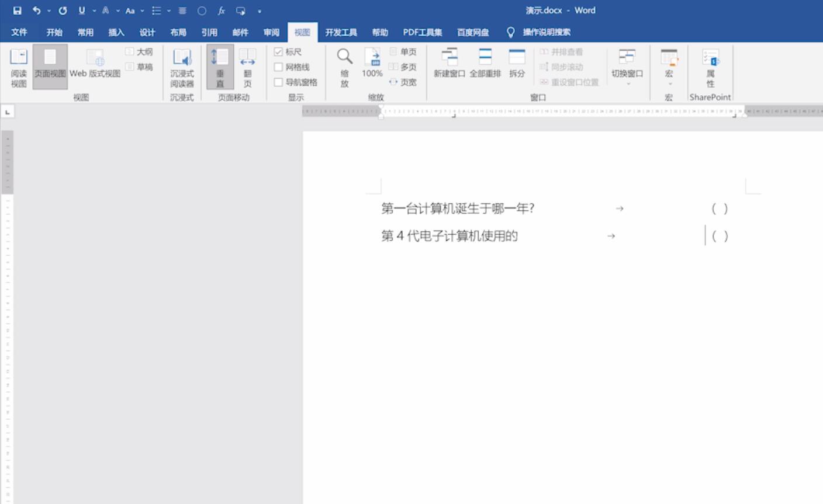Click the center align icon in title bar
This screenshot has width=823, height=504.
[x=182, y=11]
